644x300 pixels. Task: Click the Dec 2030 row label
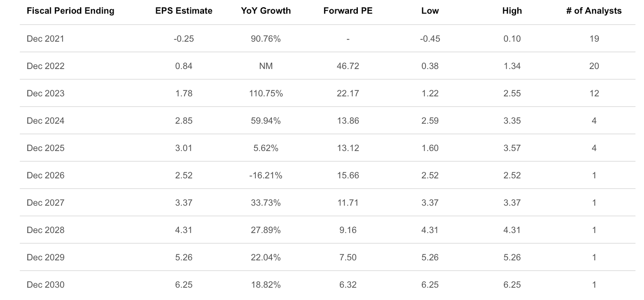click(45, 285)
